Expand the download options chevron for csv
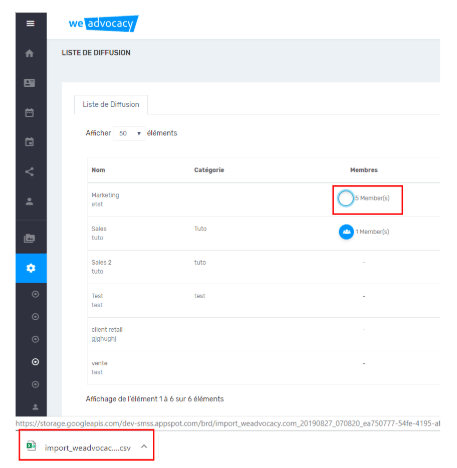The image size is (457, 468). [144, 446]
